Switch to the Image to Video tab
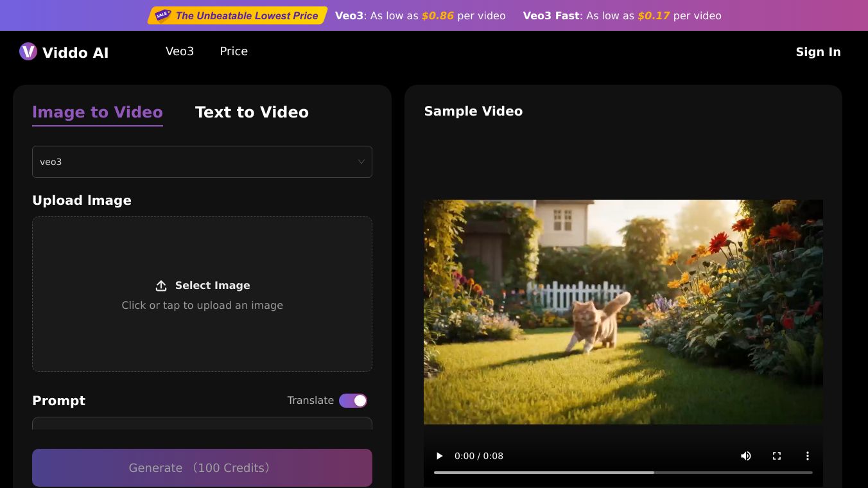 (98, 112)
